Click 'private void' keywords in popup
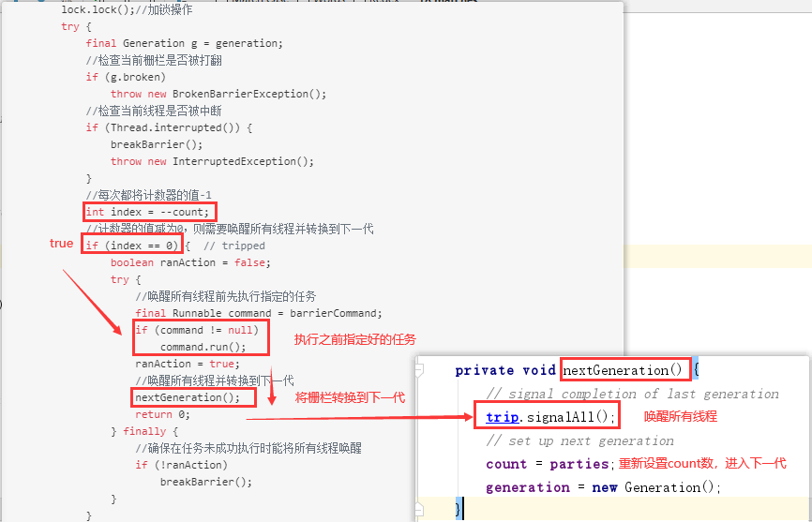Viewport: 812px width, 522px height. tap(505, 370)
